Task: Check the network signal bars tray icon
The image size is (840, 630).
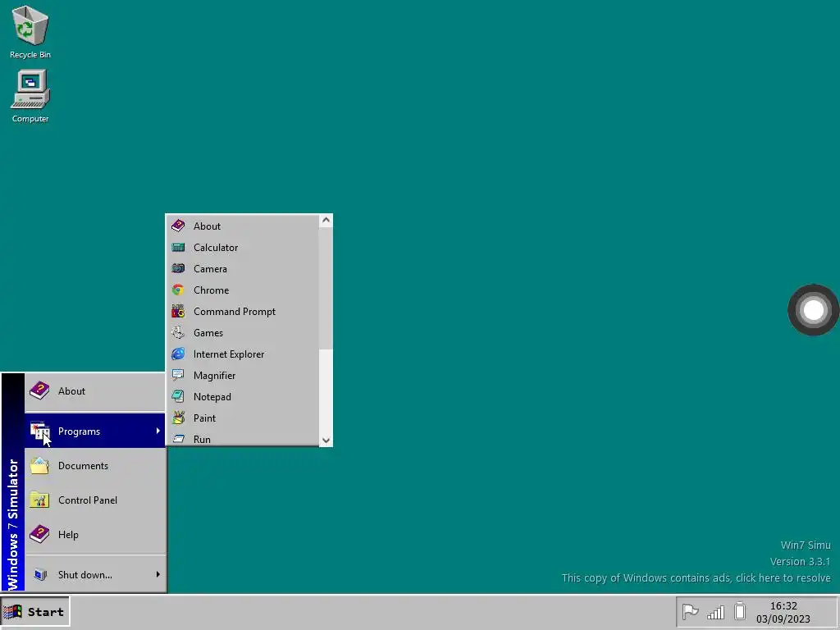Action: click(x=715, y=612)
